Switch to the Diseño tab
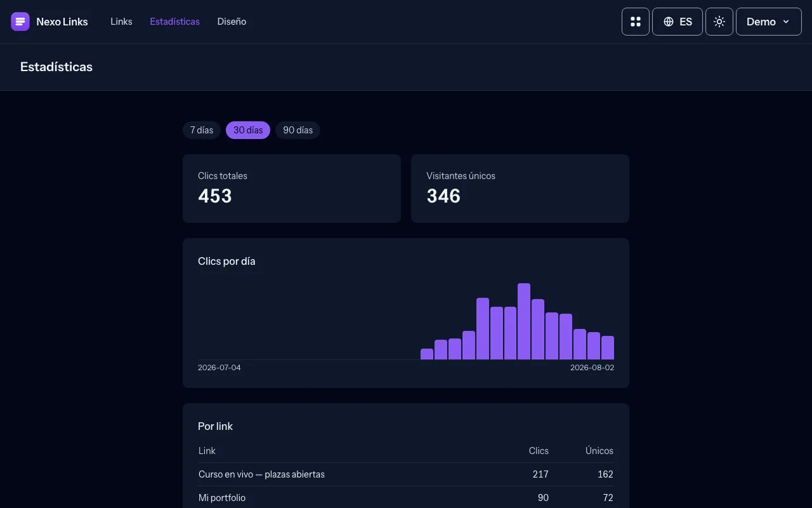Image resolution: width=812 pixels, height=508 pixels. (x=232, y=22)
